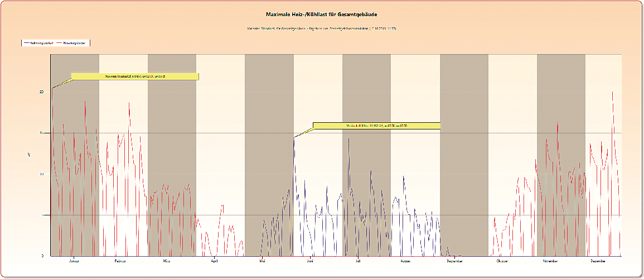Click the September month label
This screenshot has width=644, height=279.
[455, 261]
